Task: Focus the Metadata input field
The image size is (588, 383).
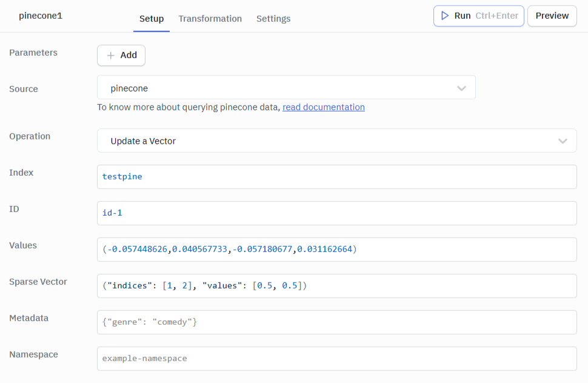Action: [x=337, y=322]
